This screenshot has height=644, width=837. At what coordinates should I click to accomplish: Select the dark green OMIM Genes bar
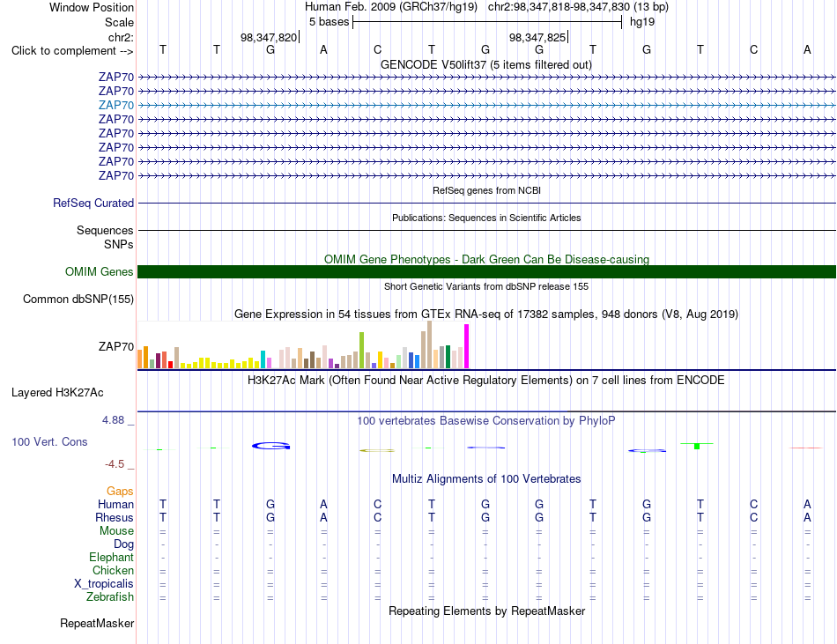pos(486,271)
